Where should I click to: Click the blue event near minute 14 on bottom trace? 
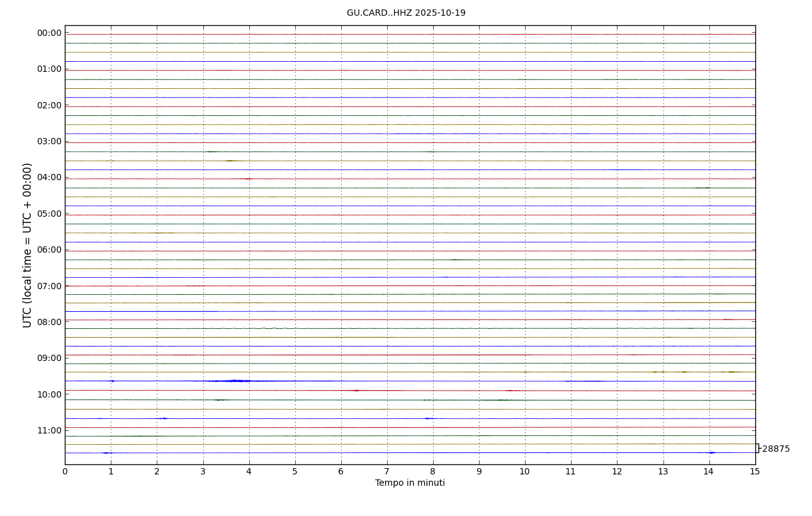tap(711, 452)
